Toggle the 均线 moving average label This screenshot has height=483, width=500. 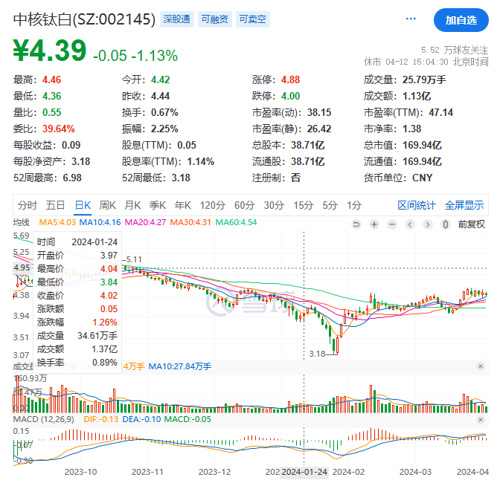(x=21, y=222)
